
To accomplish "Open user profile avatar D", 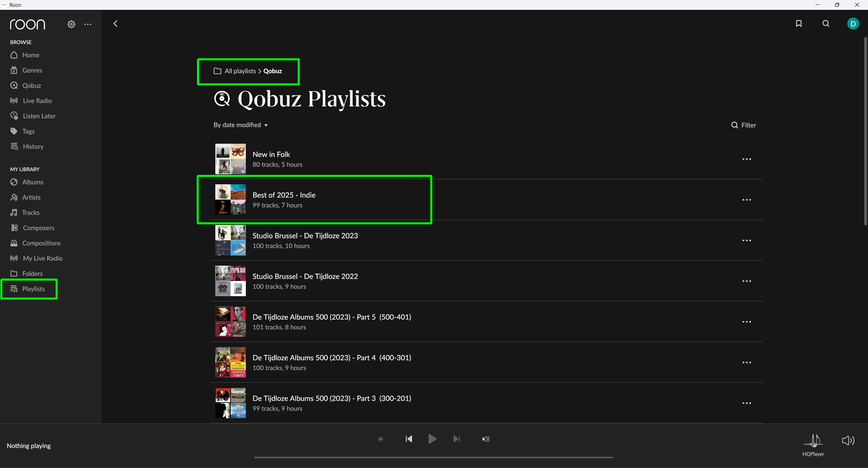I will (x=853, y=24).
